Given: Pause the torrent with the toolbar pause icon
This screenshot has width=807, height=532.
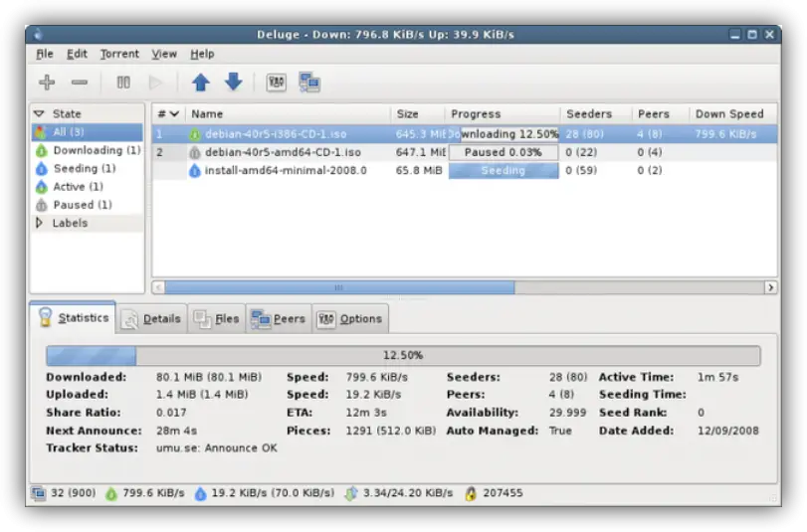Looking at the screenshot, I should click(123, 83).
